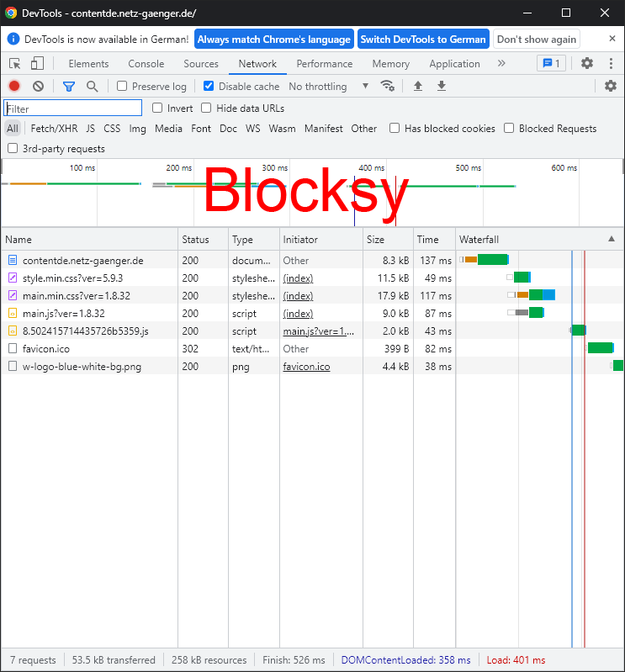Enable Has blocked cookies checkbox
The image size is (625, 672).
tap(395, 128)
